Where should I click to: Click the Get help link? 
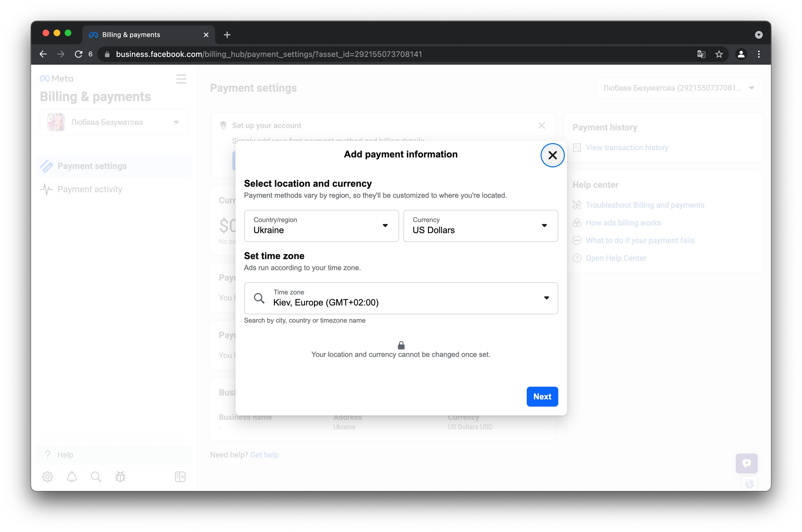coord(264,454)
